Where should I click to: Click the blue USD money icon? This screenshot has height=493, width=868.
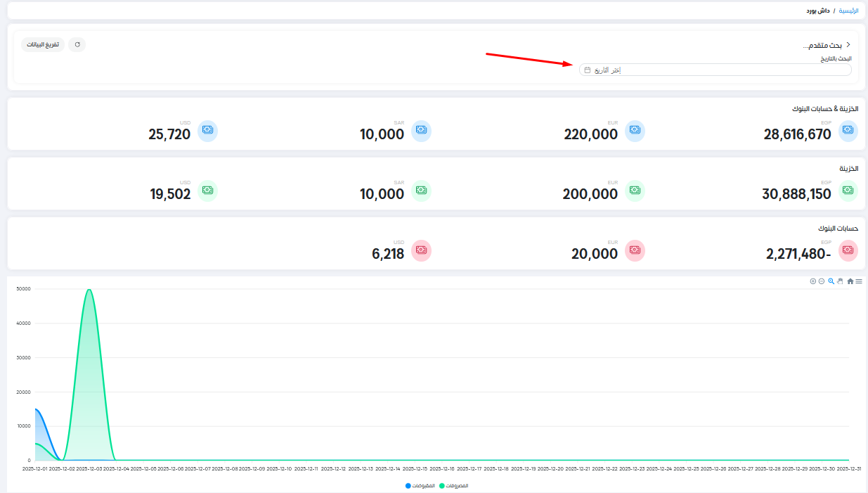207,131
